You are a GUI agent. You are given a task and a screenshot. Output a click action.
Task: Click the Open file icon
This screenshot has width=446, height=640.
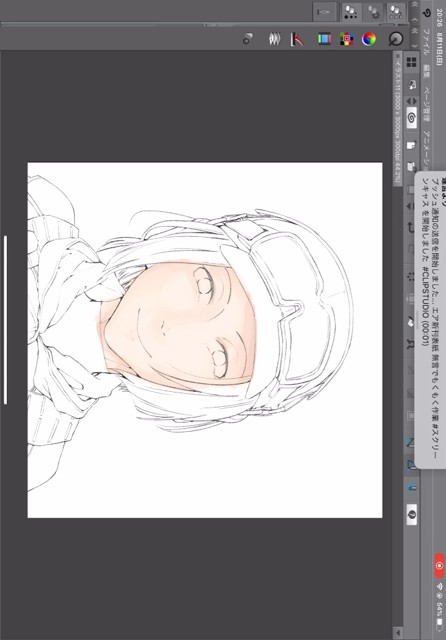coord(411,167)
